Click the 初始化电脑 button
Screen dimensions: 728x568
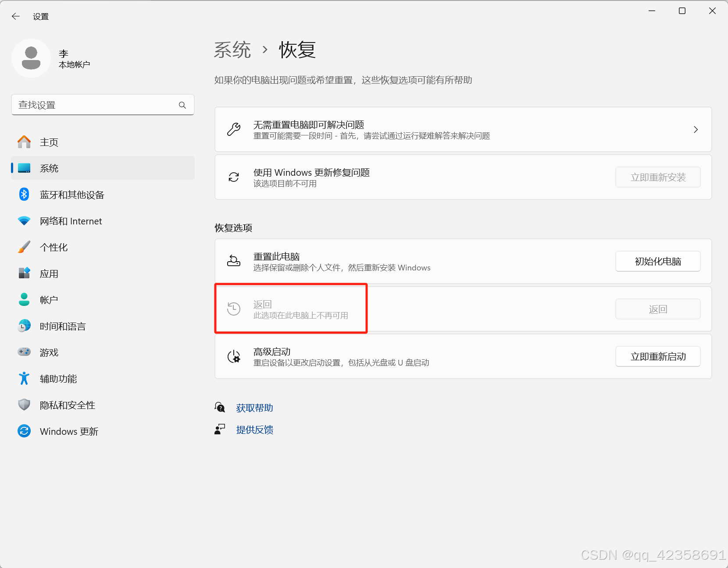[658, 261]
